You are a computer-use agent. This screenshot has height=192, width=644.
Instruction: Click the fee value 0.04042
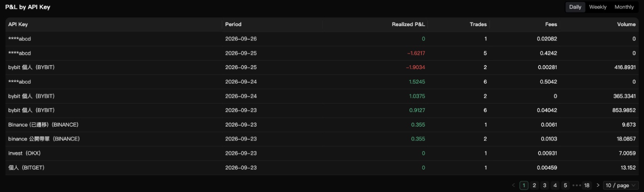(x=547, y=110)
